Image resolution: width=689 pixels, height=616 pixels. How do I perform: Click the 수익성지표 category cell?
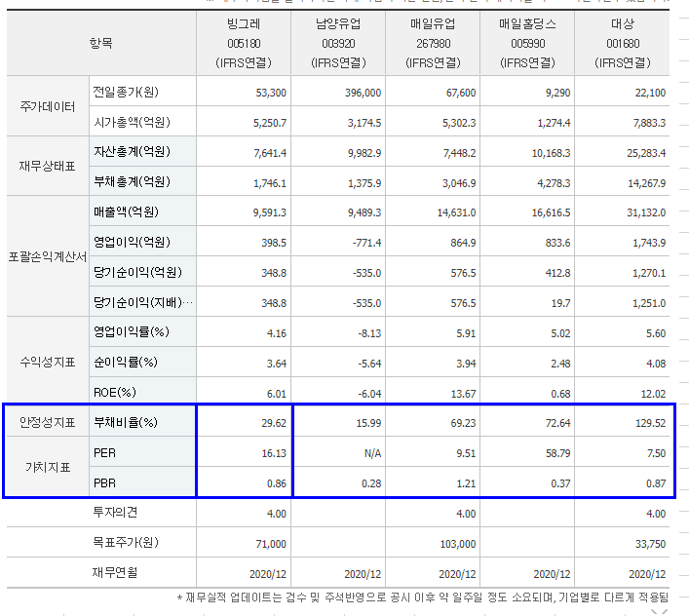point(48,362)
